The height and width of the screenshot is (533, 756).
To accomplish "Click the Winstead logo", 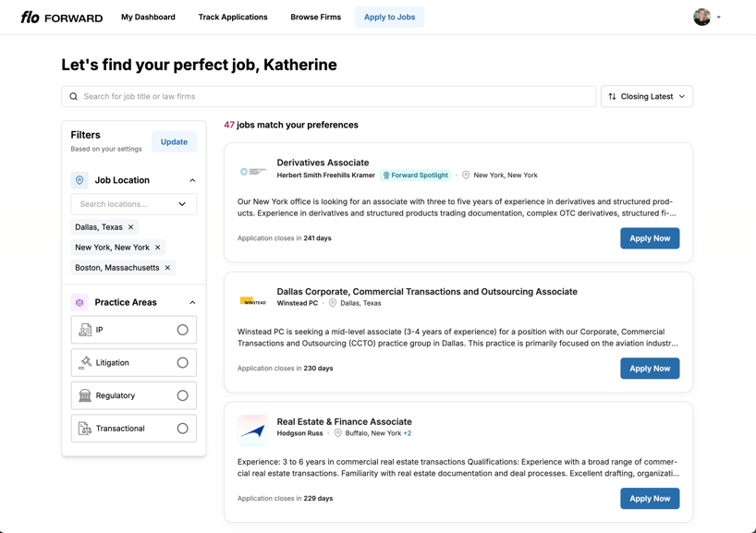I will 253,301.
